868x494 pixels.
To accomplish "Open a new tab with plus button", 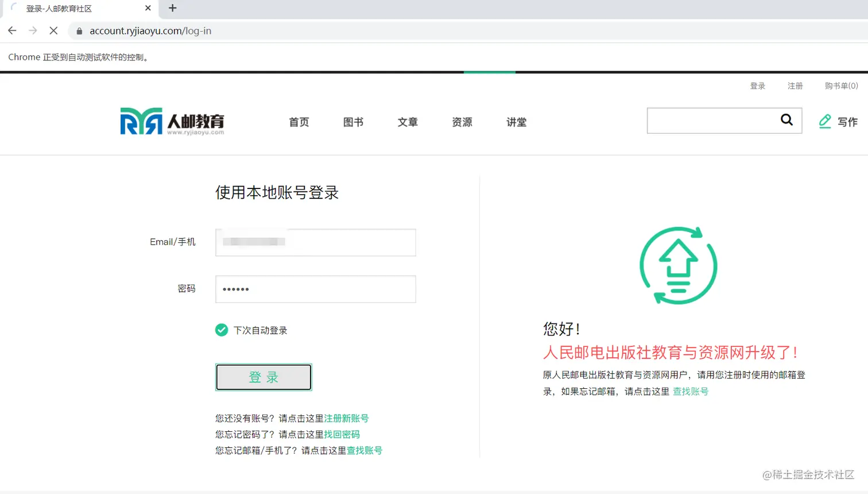I will (x=172, y=8).
